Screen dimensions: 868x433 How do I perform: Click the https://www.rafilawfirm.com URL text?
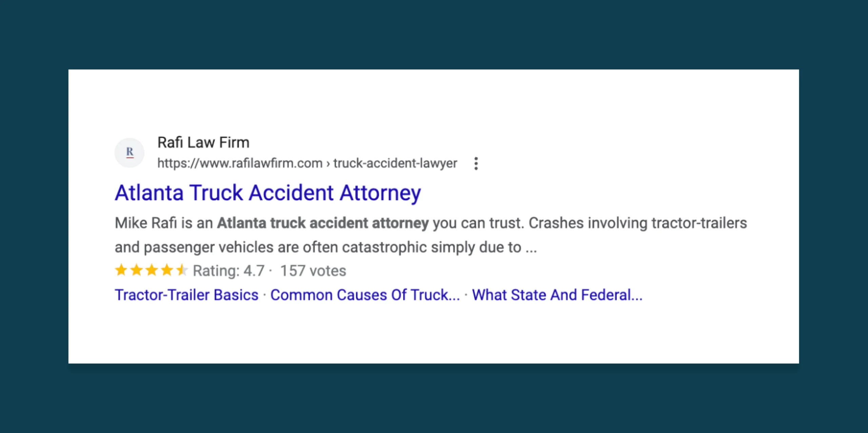240,163
